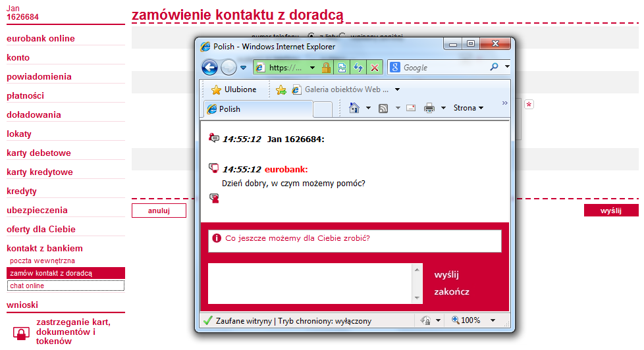Open ubezpieczenia in the sidebar
Screen dimensions: 644x350
coord(37,210)
